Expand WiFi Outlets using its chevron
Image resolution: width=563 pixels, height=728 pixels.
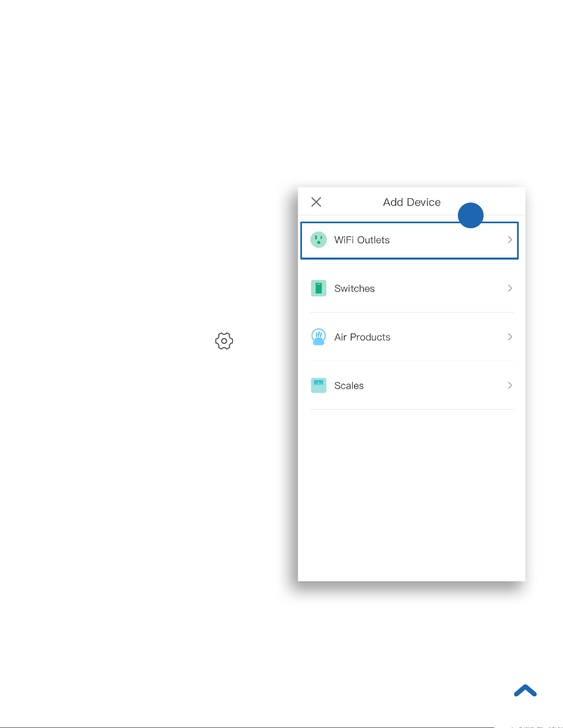pos(510,240)
